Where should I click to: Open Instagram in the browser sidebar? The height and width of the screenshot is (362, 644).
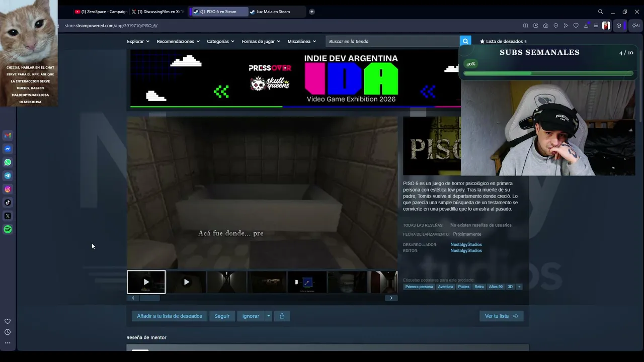8,189
